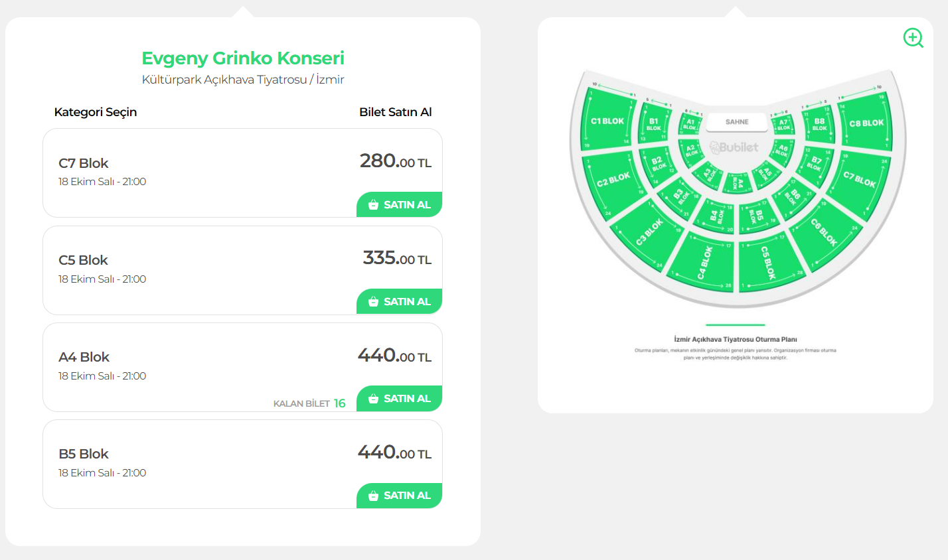Viewport: 948px width, 560px height.
Task: Click the zoom-in magnifier icon
Action: [x=913, y=38]
